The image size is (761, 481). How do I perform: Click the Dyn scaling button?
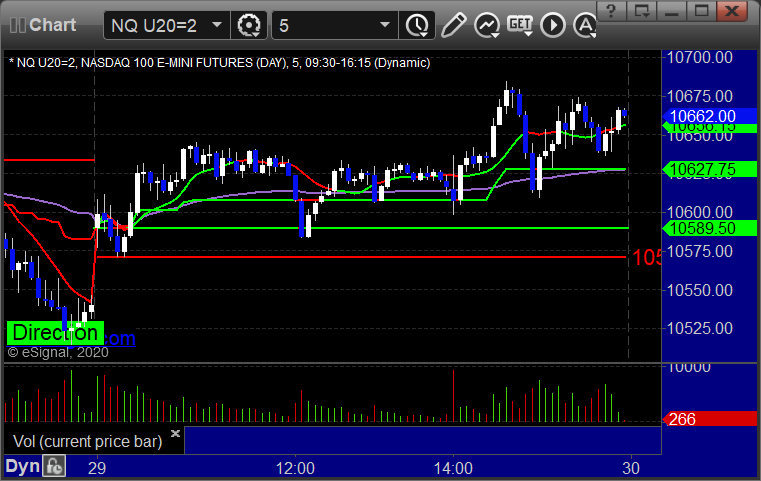[22, 466]
